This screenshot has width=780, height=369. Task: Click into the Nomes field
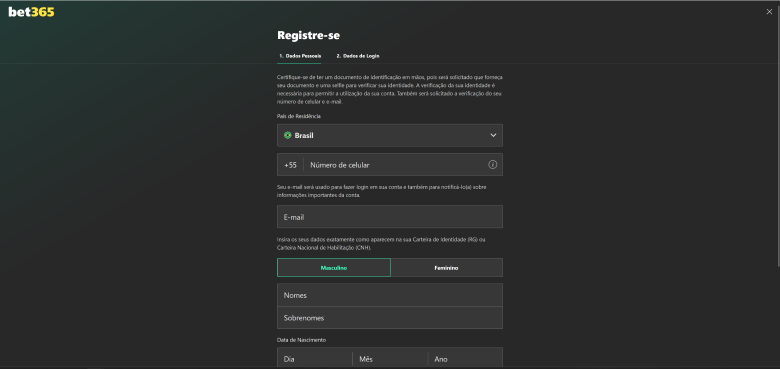coord(390,295)
